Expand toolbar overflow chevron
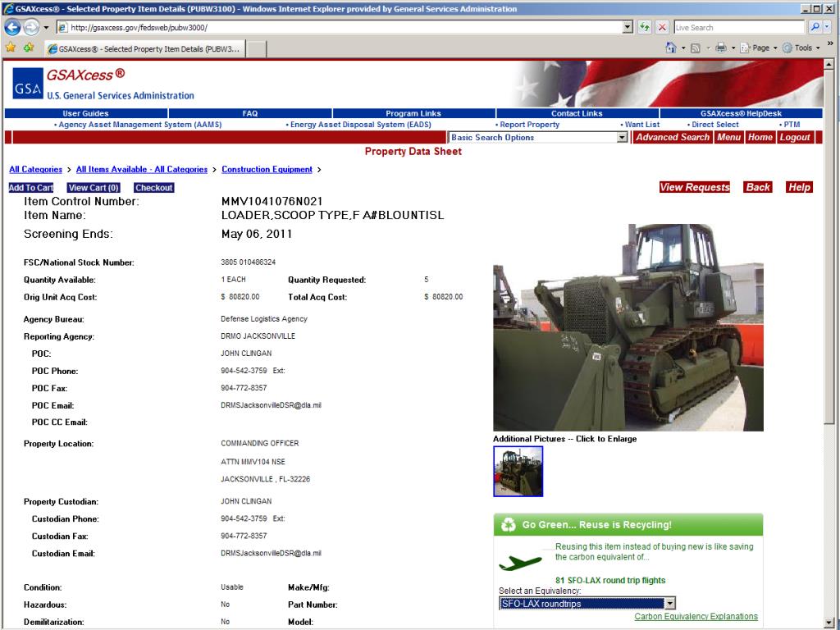Image resolution: width=840 pixels, height=630 pixels. pos(830,43)
